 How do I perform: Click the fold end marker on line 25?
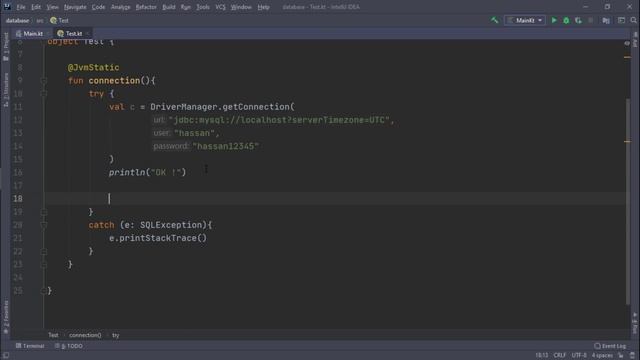44,291
